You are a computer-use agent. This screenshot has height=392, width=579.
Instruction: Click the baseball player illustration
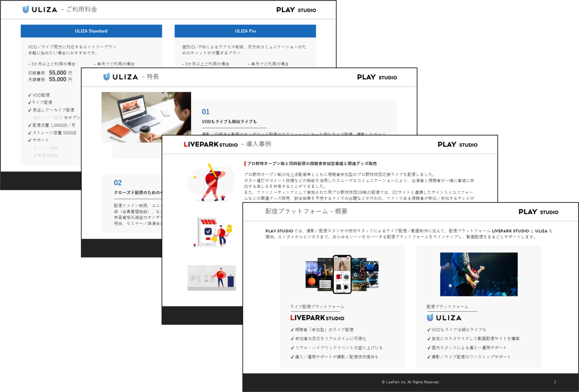[211, 184]
